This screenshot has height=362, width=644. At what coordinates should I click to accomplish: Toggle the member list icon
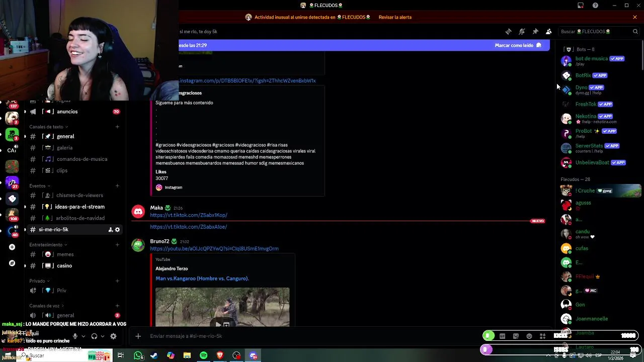tap(549, 31)
